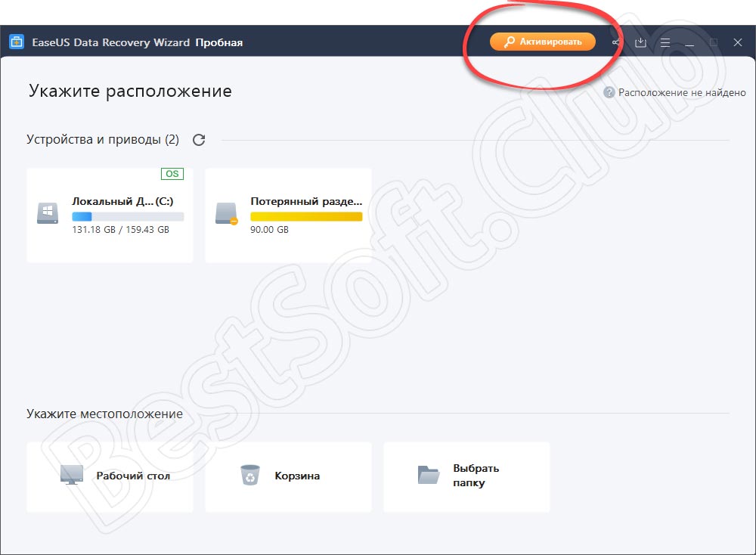Viewport: 756px width, 555px height.
Task: Click the share icon in title bar
Action: click(x=617, y=43)
